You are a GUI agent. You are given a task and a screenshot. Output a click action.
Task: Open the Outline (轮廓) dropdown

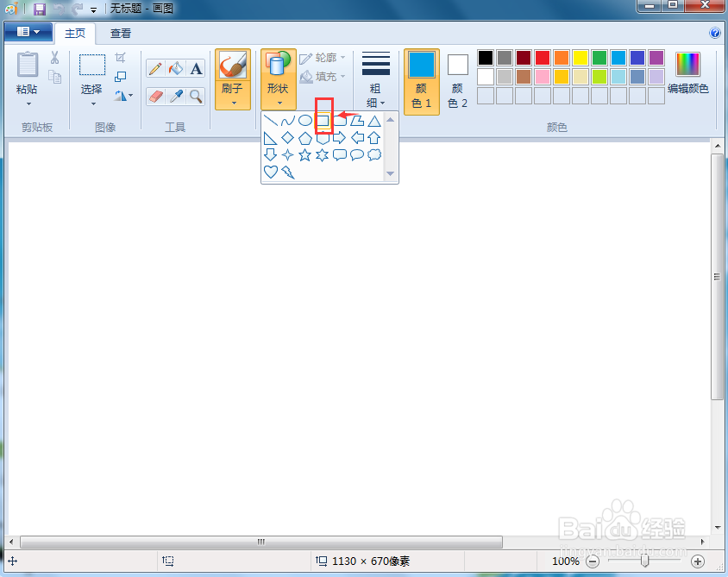pyautogui.click(x=323, y=58)
